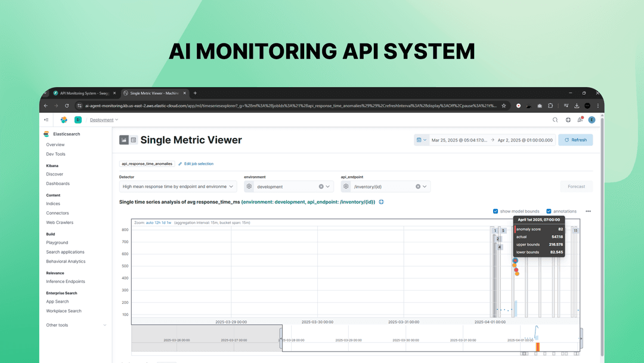This screenshot has width=644, height=363.
Task: Click the end date Apr 2, 2025
Action: click(525, 140)
